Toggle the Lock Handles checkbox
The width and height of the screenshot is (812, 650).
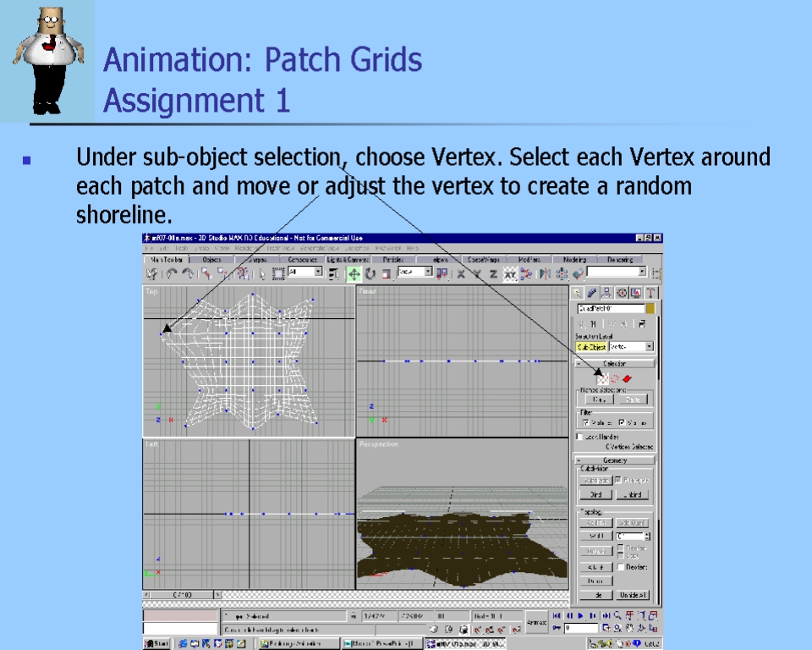pos(579,437)
